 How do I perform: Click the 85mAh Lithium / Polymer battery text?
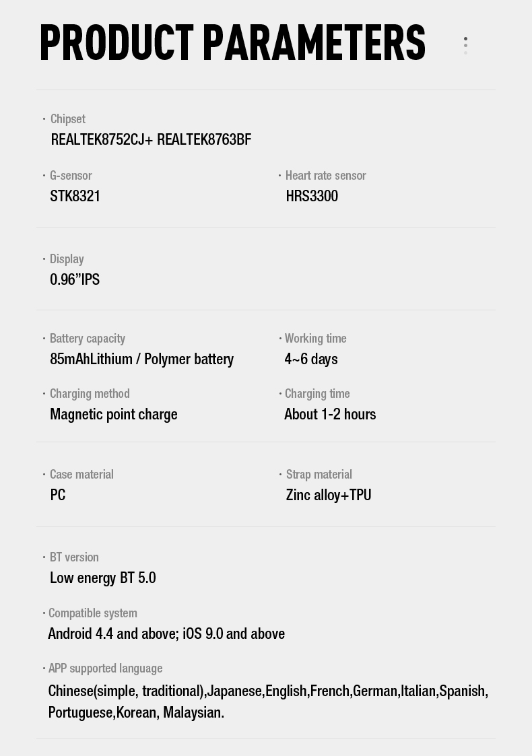(142, 359)
